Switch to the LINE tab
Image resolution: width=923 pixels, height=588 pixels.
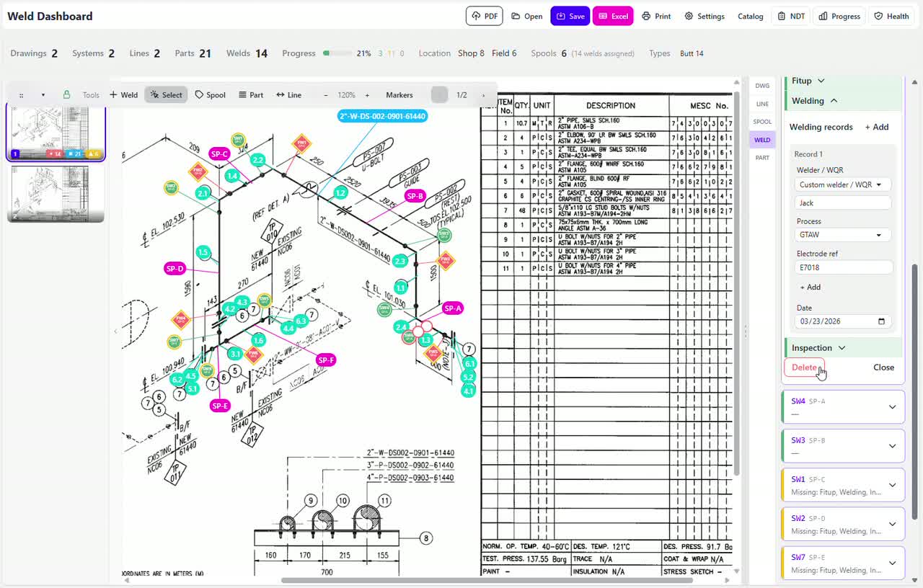(x=762, y=104)
